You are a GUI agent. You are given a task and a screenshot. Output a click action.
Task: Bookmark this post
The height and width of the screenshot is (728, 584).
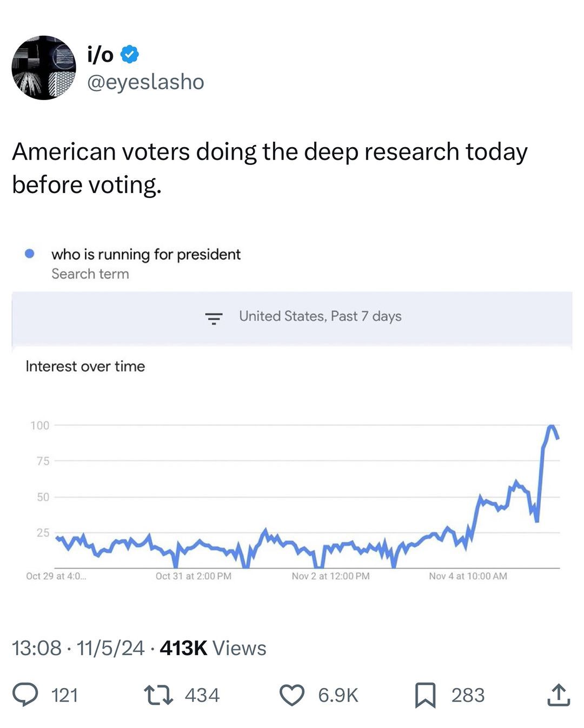pos(425,695)
